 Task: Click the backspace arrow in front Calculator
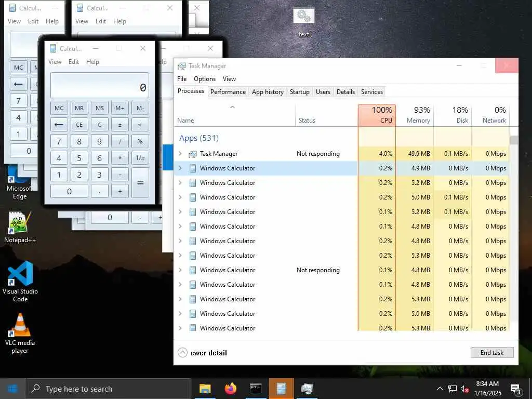click(59, 125)
